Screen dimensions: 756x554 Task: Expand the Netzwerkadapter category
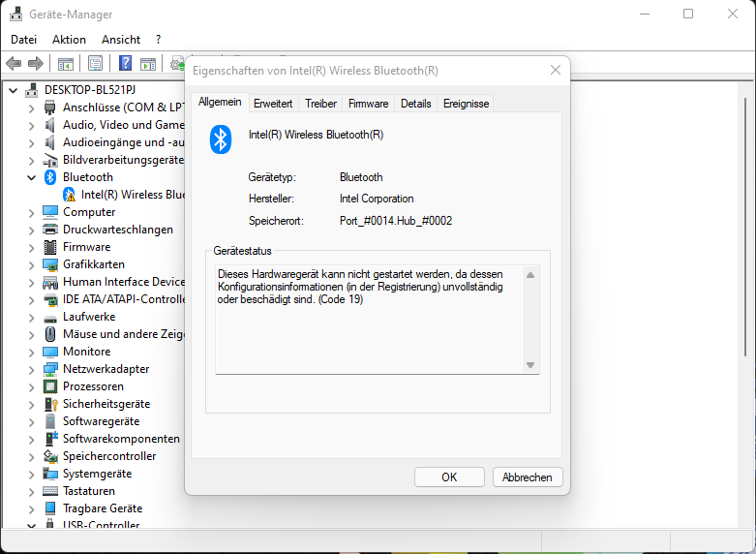tap(31, 370)
